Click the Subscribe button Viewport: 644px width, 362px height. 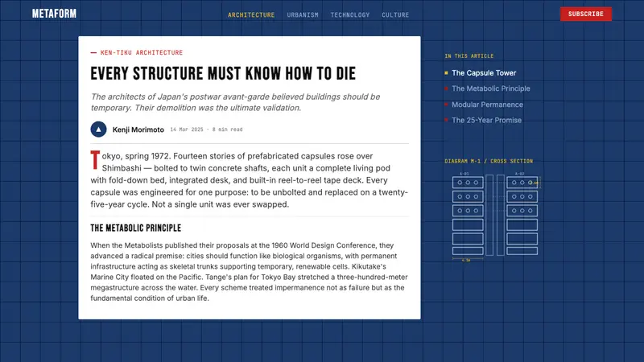(586, 14)
